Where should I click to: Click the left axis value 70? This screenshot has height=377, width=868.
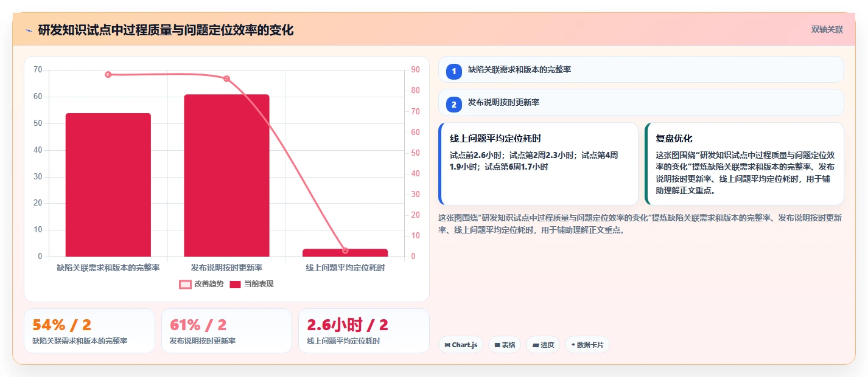click(x=38, y=70)
